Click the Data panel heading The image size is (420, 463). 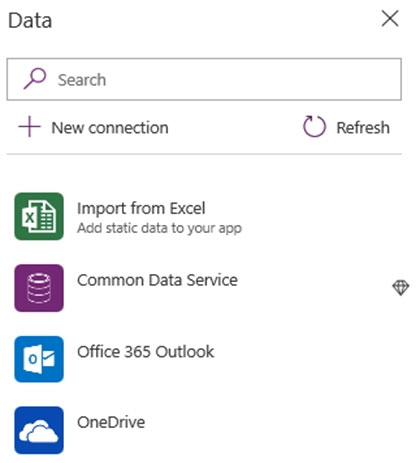coord(30,20)
